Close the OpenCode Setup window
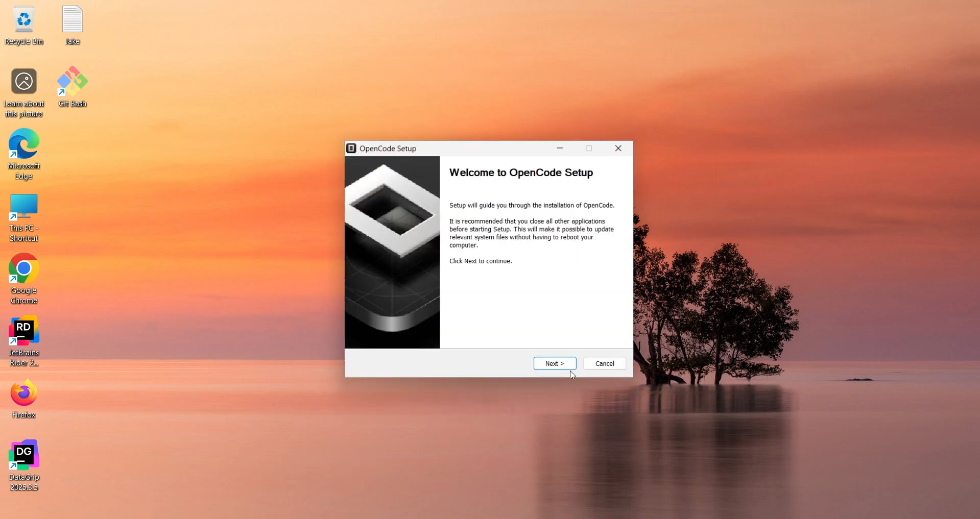Screen dimensions: 980x519 tap(618, 149)
